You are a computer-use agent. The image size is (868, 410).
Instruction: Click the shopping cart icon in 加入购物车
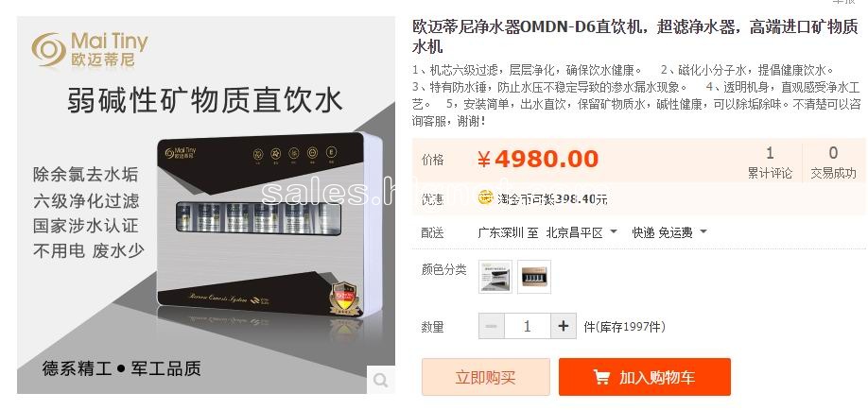[x=601, y=377]
